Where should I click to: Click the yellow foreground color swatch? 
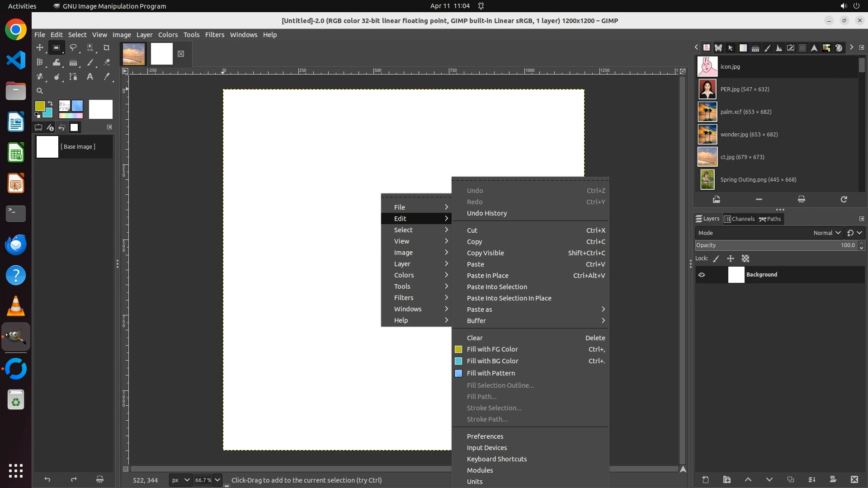tap(40, 106)
